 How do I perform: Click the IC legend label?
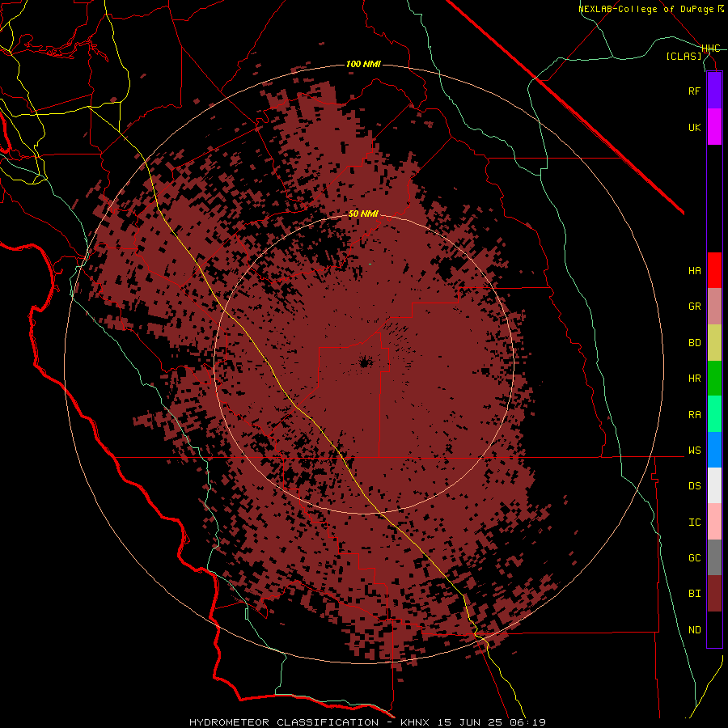pyautogui.click(x=694, y=523)
